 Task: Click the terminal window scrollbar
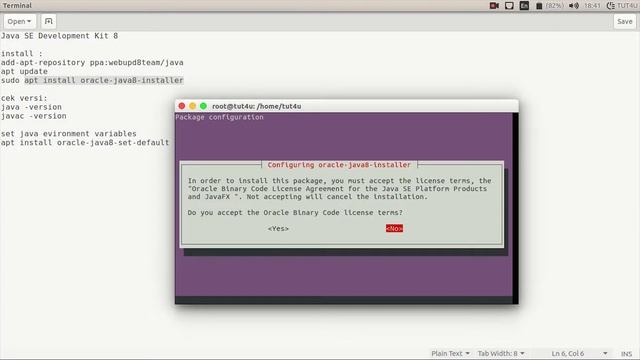pyautogui.click(x=516, y=208)
